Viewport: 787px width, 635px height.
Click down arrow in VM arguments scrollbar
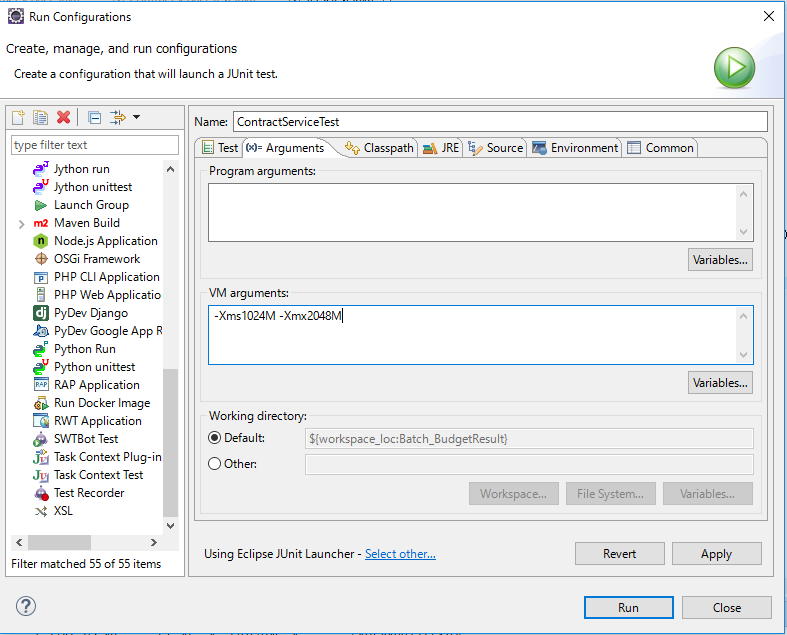[744, 355]
